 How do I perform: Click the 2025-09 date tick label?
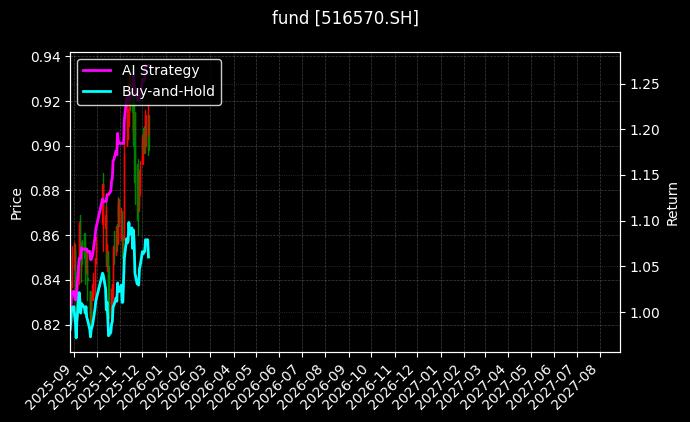click(48, 386)
